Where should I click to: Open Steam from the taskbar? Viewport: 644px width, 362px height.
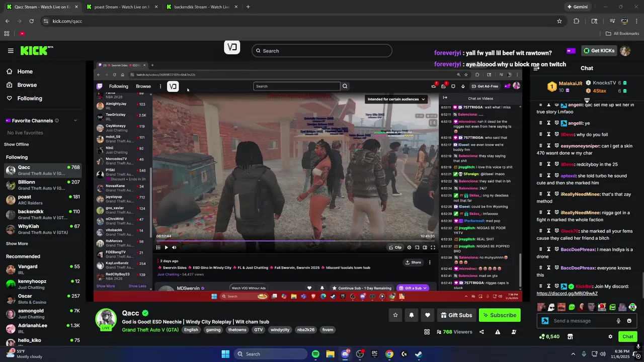[419, 354]
